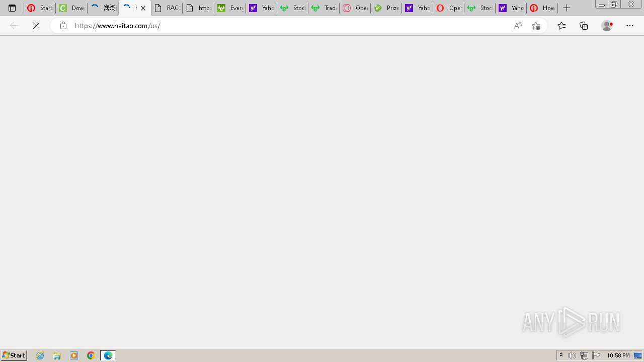Switch to the 'Dow' tab

point(71,8)
